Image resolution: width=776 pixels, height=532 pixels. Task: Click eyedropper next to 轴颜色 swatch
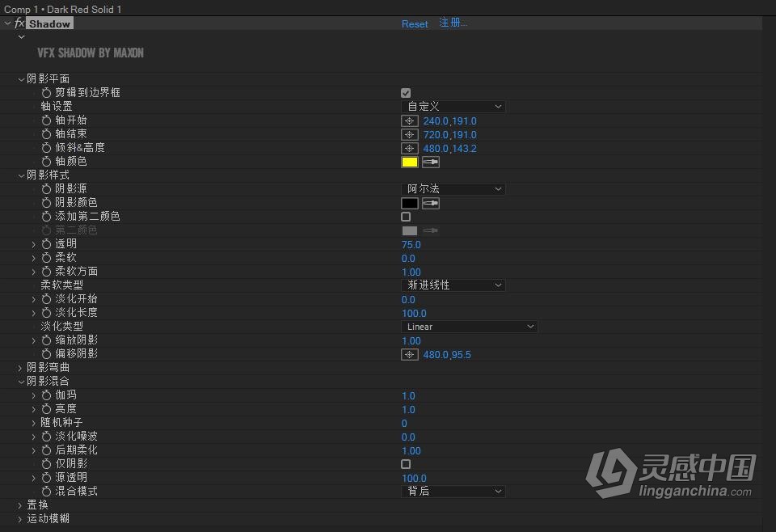click(x=431, y=162)
